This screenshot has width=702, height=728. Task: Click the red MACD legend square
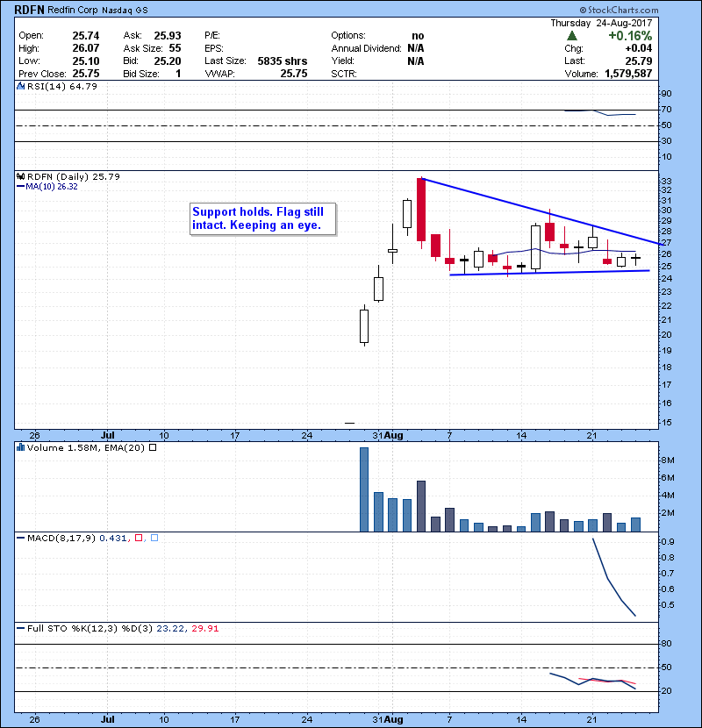point(139,538)
